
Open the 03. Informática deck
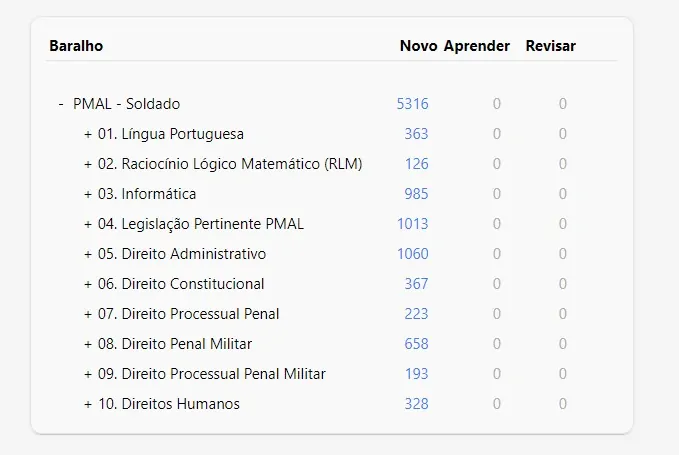[147, 194]
